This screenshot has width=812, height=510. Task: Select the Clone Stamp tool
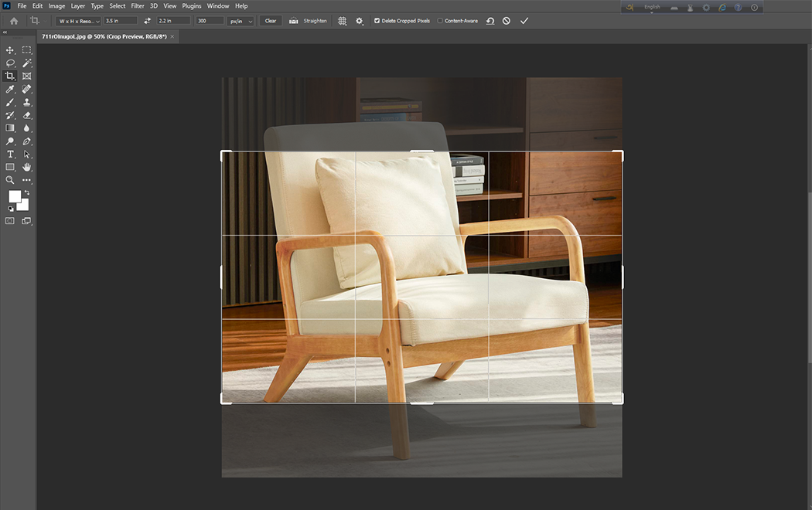(26, 102)
